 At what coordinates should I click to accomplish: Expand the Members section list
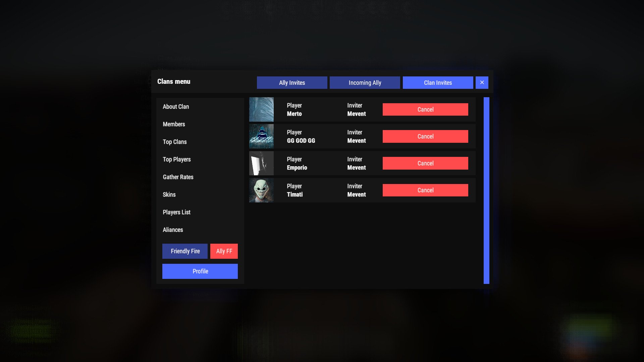point(174,124)
